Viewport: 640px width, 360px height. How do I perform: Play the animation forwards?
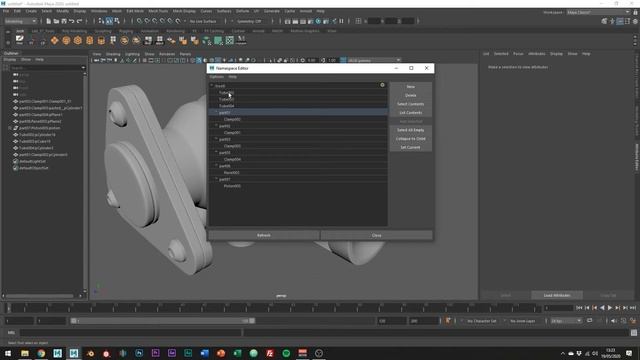(x=610, y=308)
